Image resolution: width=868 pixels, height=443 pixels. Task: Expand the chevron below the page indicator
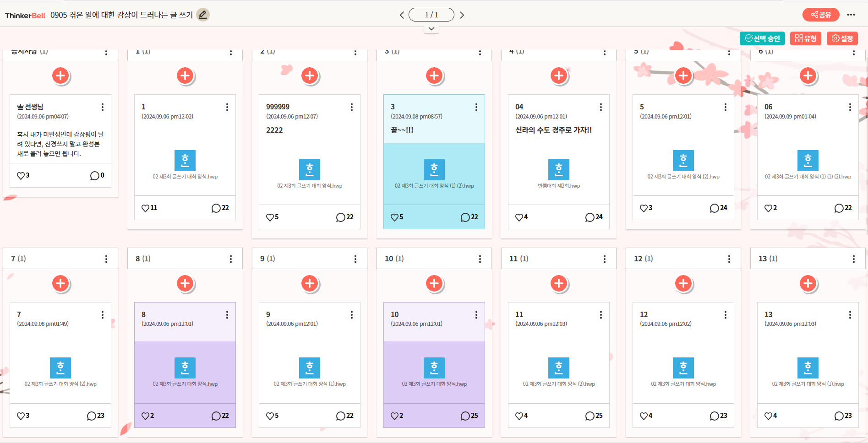click(x=431, y=29)
